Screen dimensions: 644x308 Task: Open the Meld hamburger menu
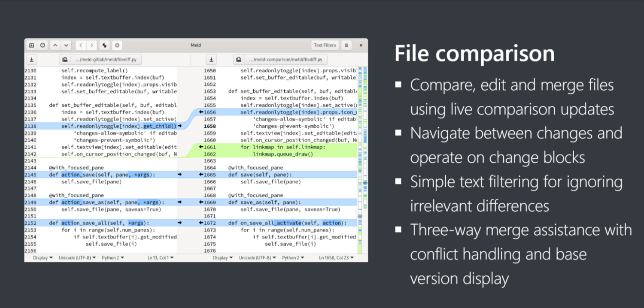[346, 45]
